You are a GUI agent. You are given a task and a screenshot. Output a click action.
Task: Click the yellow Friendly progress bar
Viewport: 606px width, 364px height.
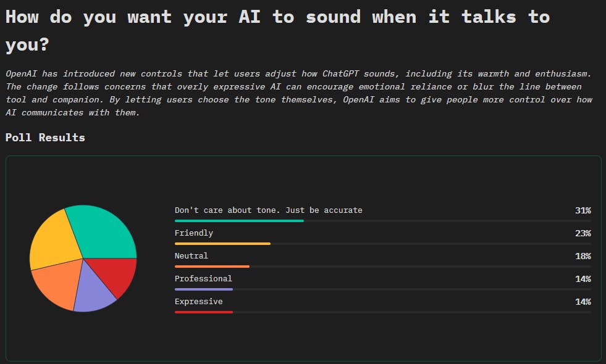coord(222,244)
